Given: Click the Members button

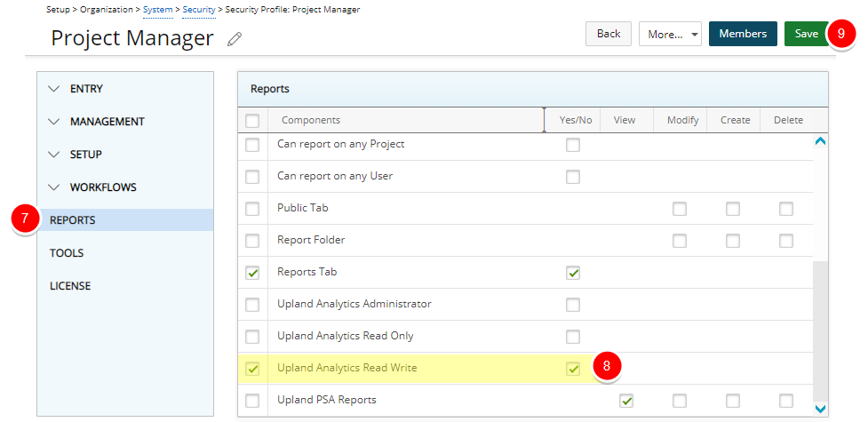Looking at the screenshot, I should (x=743, y=34).
